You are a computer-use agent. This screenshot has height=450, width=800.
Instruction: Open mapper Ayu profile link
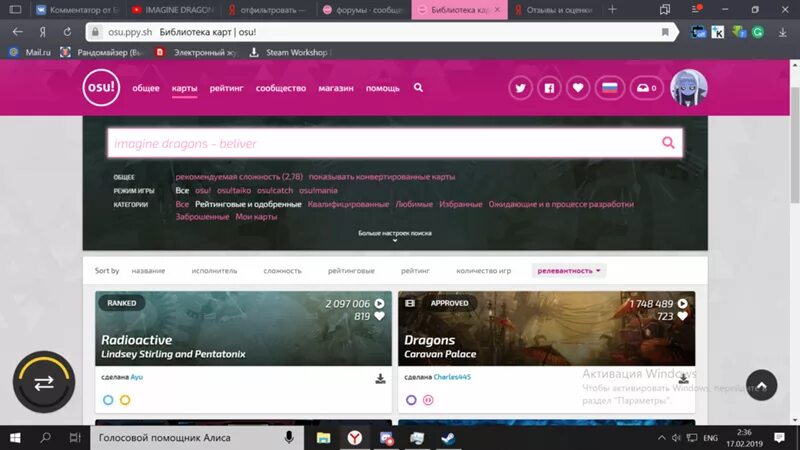137,377
